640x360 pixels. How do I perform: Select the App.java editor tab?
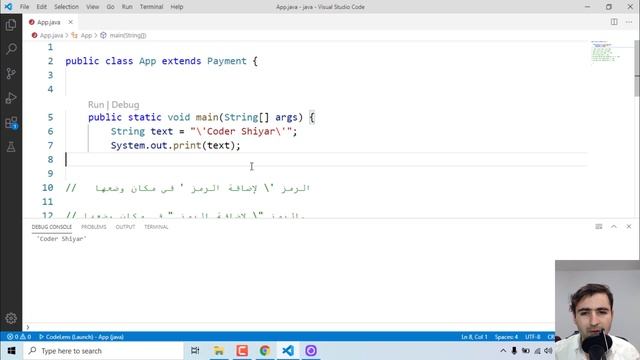[x=48, y=22]
